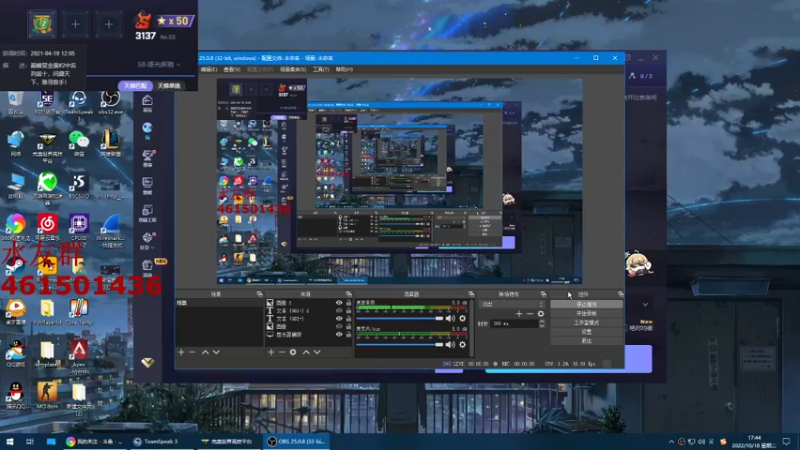Open desktop audio settings gear
The height and width of the screenshot is (450, 800).
(x=462, y=318)
